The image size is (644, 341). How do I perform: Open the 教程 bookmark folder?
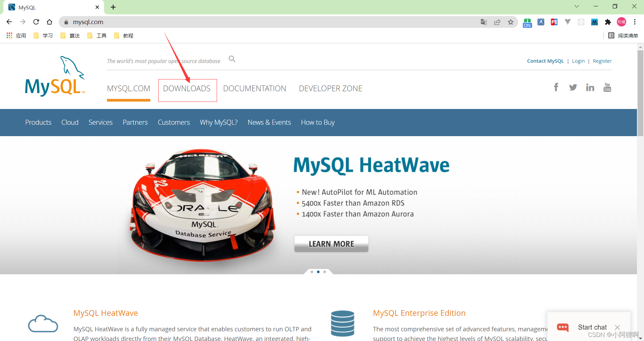point(124,36)
